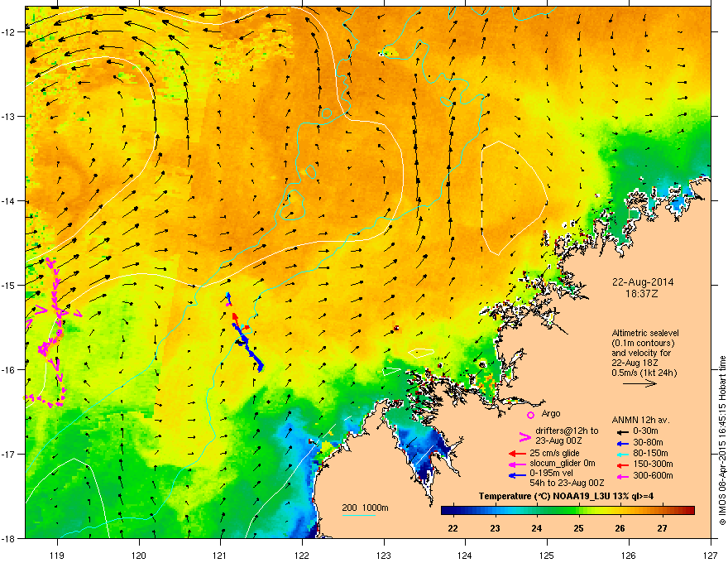Click the 200 1000m bathymetry label
Image resolution: width=728 pixels, height=563 pixels.
(x=365, y=508)
